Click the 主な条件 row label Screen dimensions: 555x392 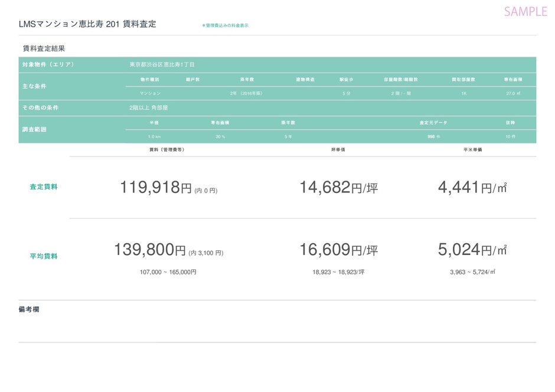point(34,86)
